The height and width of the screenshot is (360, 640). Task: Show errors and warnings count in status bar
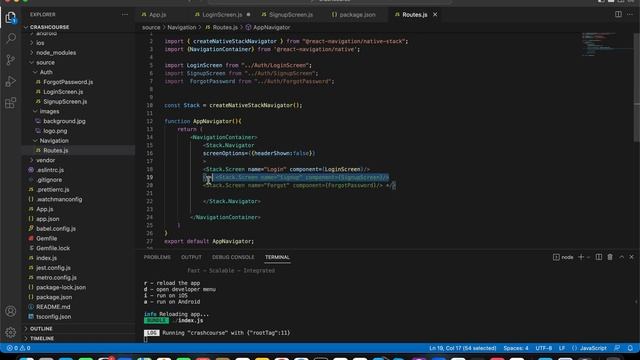[x=18, y=348]
